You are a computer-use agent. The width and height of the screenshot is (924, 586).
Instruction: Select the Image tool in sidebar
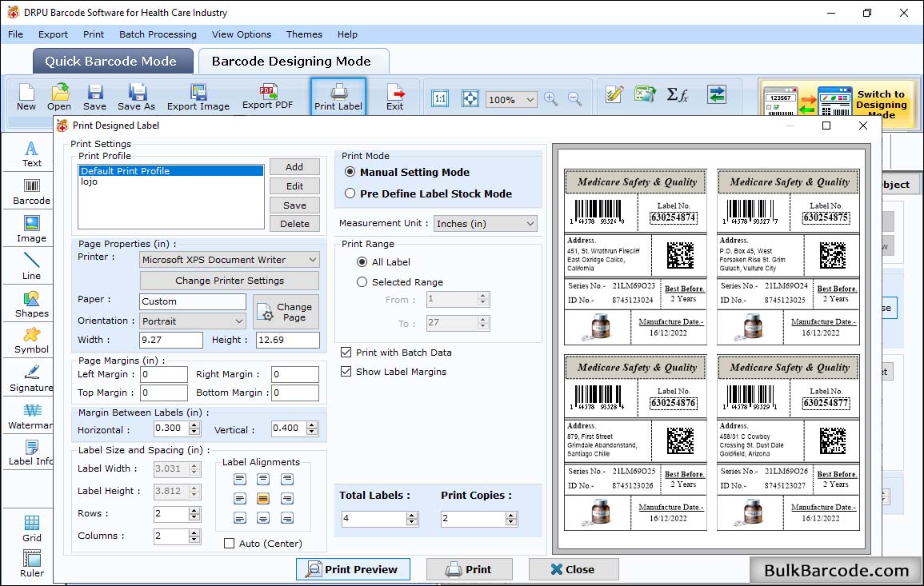tap(31, 229)
